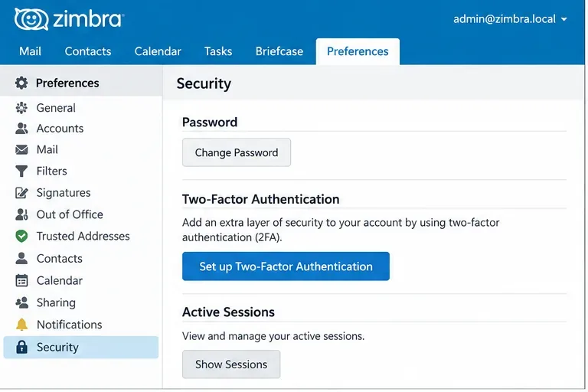This screenshot has width=588, height=392.
Task: Open the Briefcase tab
Action: tap(279, 51)
